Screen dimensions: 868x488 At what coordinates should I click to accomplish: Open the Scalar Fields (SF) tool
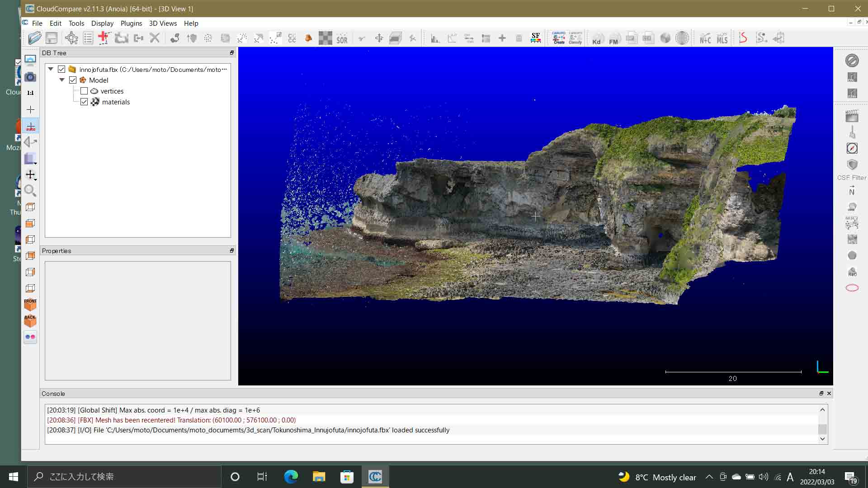coord(536,38)
